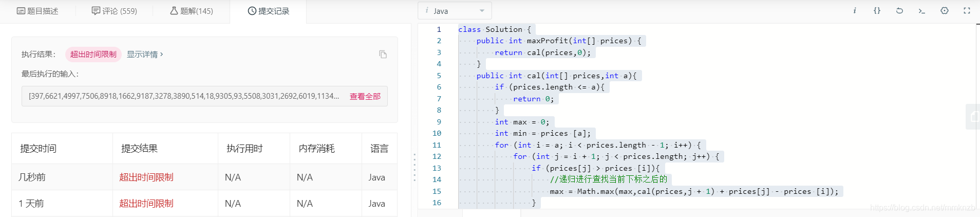Click 显示详情 link
This screenshot has height=217, width=980.
click(145, 55)
